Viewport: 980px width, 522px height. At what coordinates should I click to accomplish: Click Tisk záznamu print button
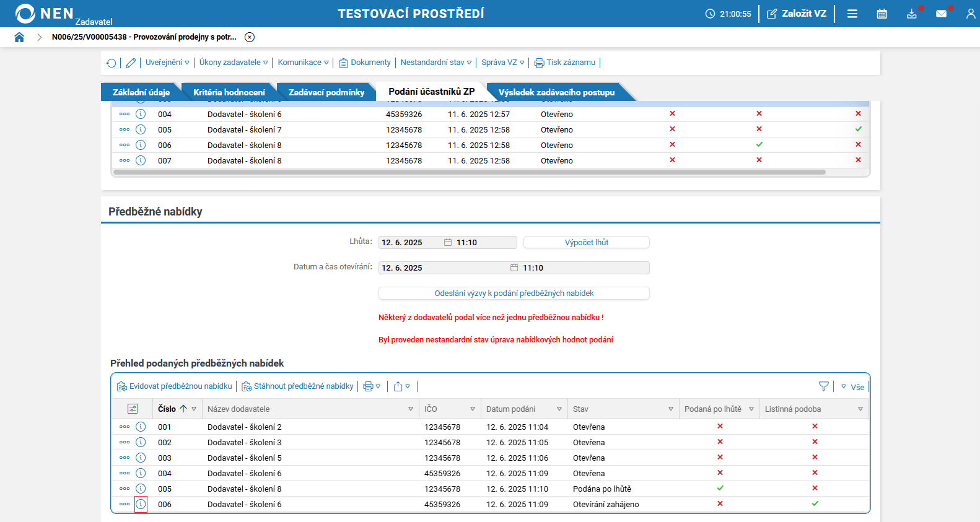(565, 63)
